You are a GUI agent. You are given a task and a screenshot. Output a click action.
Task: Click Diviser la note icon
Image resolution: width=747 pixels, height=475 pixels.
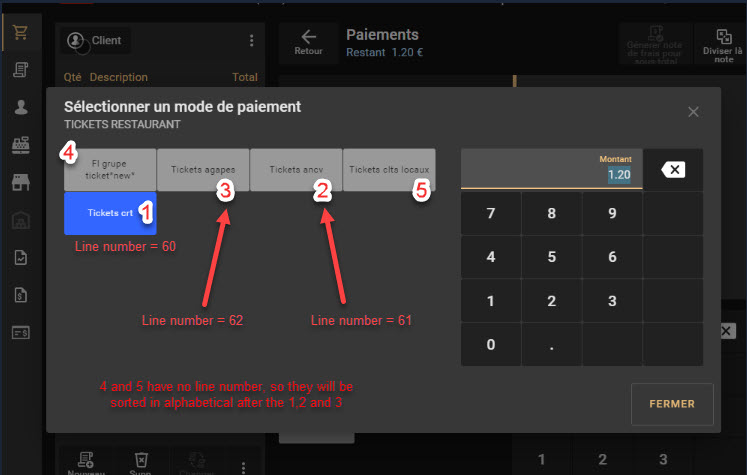point(724,36)
